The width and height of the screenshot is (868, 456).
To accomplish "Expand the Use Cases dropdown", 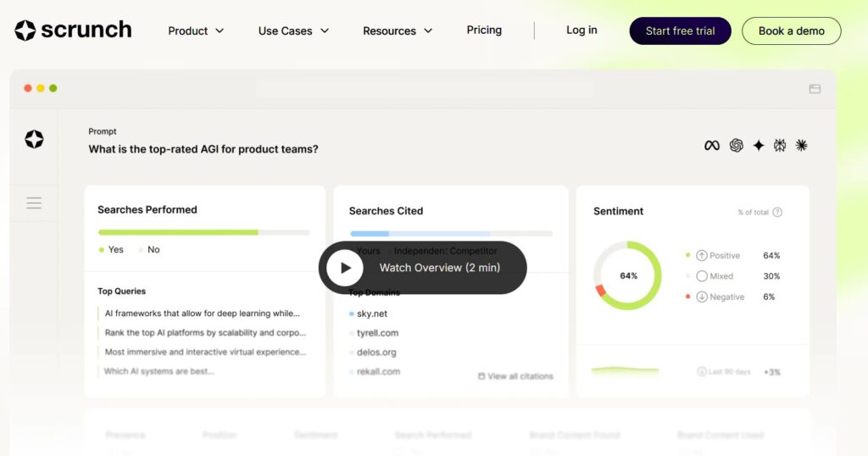I will (x=293, y=31).
